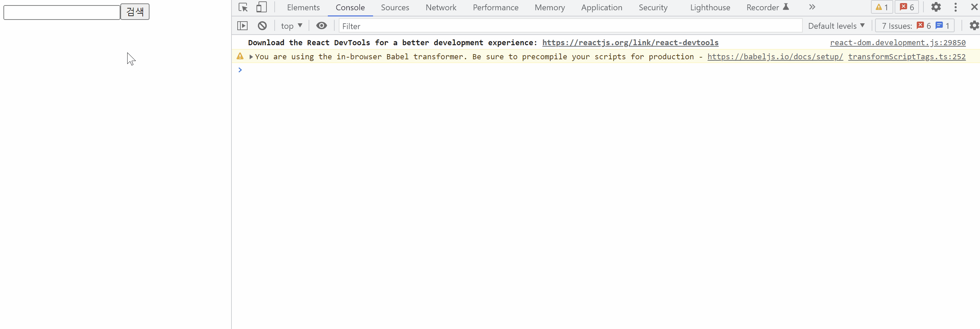Click the warnings count badge
980x329 pixels.
(x=882, y=7)
